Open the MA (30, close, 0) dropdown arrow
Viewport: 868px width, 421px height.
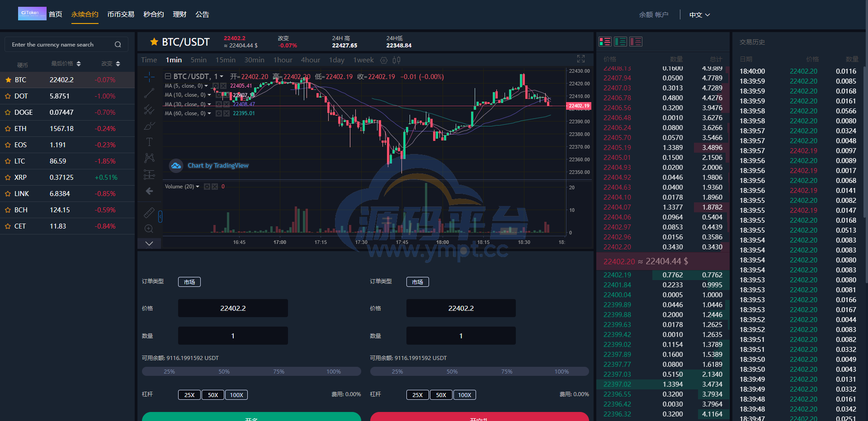pyautogui.click(x=209, y=104)
